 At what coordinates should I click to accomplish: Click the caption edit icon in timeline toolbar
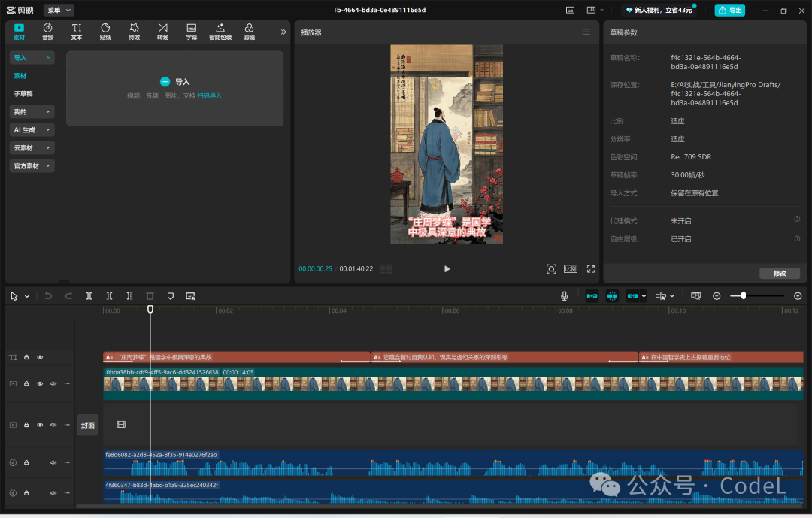point(190,296)
